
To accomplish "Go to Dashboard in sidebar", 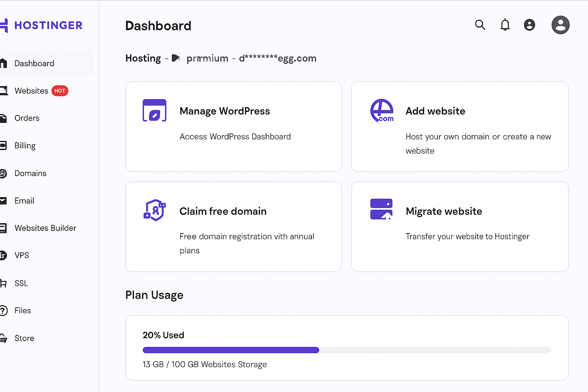I will point(34,63).
